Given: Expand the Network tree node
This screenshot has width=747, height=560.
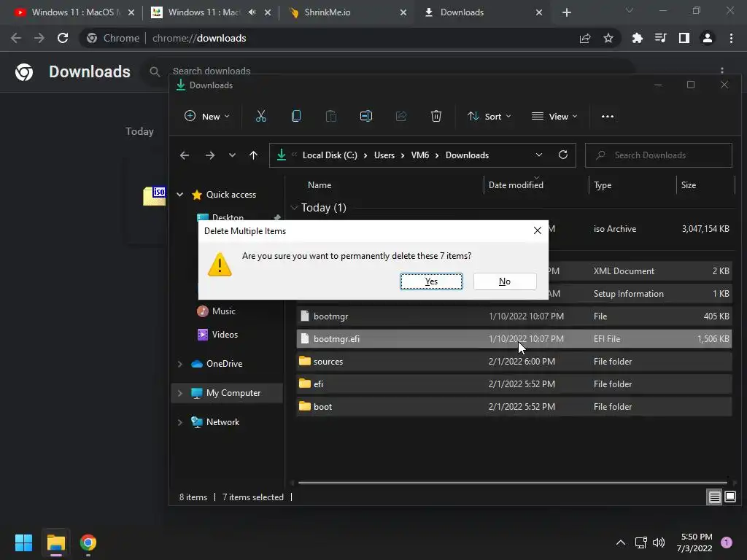Looking at the screenshot, I should [180, 422].
